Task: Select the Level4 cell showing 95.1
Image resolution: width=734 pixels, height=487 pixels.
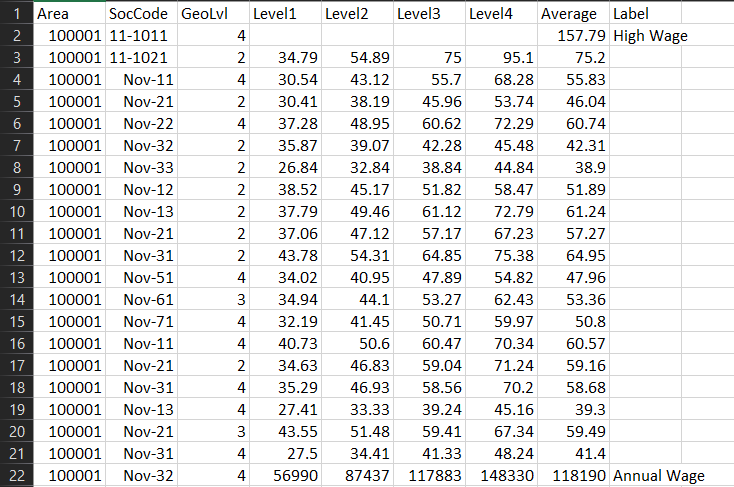Action: tap(500, 58)
